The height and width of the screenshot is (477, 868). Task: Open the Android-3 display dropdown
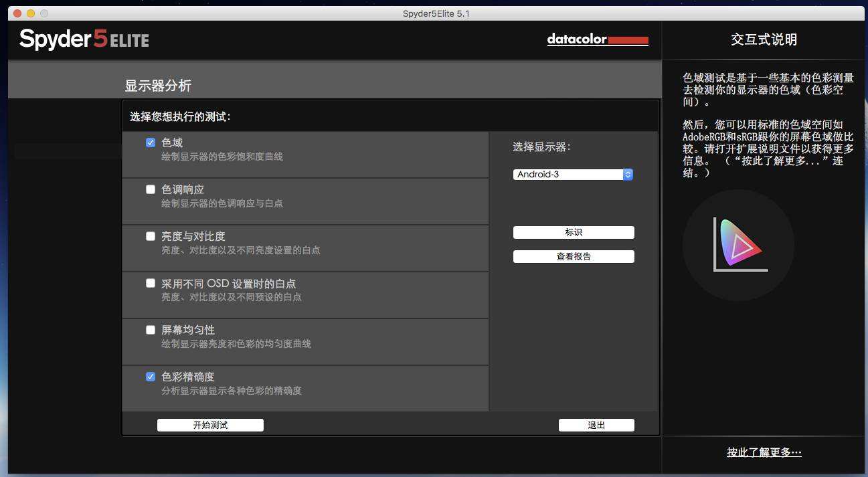click(x=574, y=175)
